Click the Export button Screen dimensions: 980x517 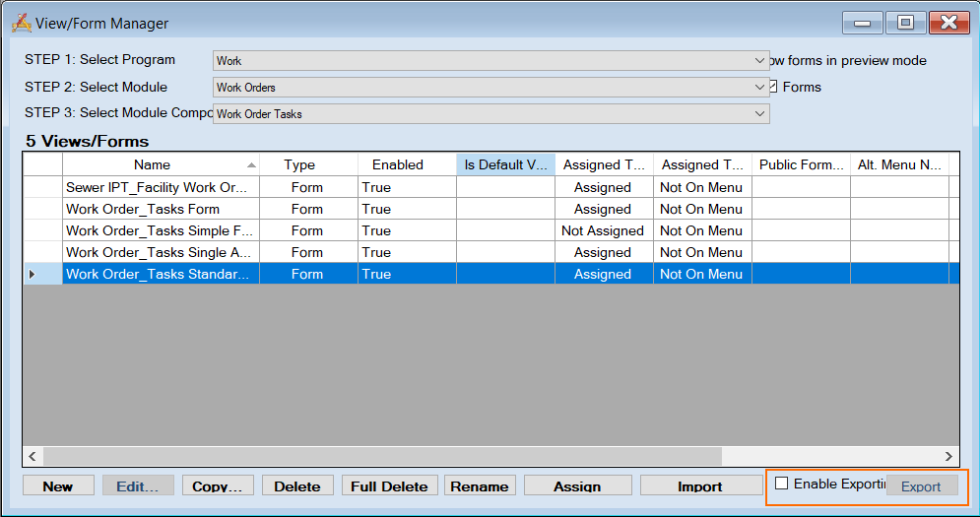pos(921,485)
